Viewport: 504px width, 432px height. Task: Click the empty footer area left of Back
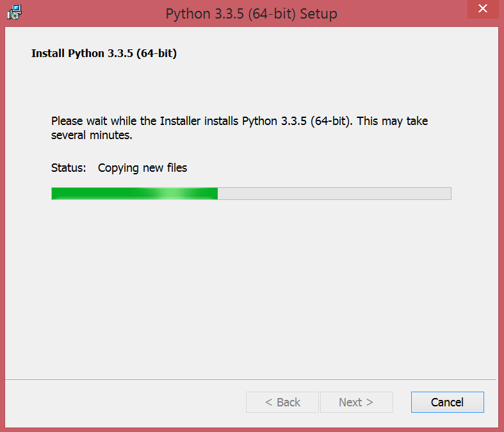click(x=122, y=403)
